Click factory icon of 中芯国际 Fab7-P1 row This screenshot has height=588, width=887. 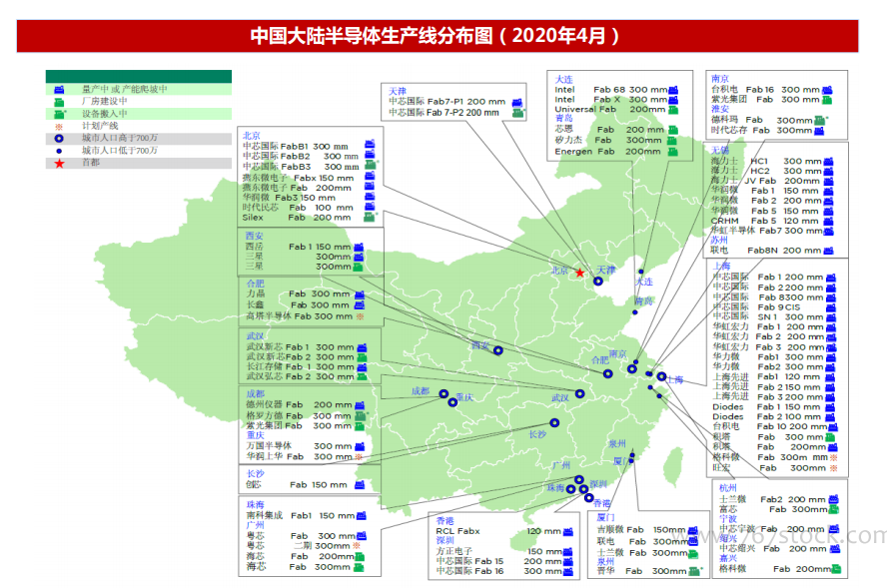[x=517, y=103]
